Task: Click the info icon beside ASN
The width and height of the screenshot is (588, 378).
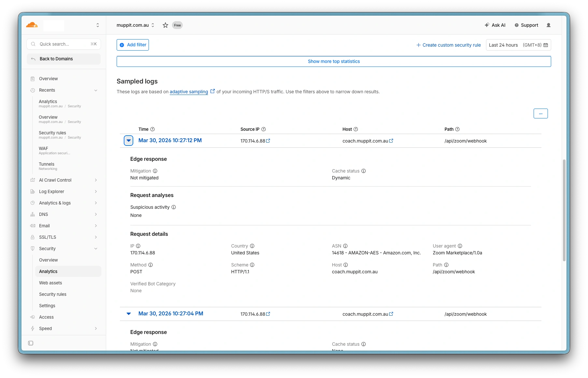Action: 345,246
